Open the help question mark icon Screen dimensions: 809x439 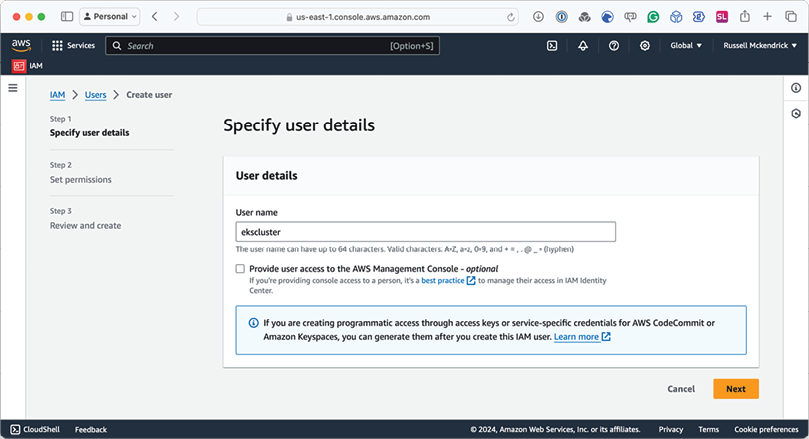[x=613, y=46]
